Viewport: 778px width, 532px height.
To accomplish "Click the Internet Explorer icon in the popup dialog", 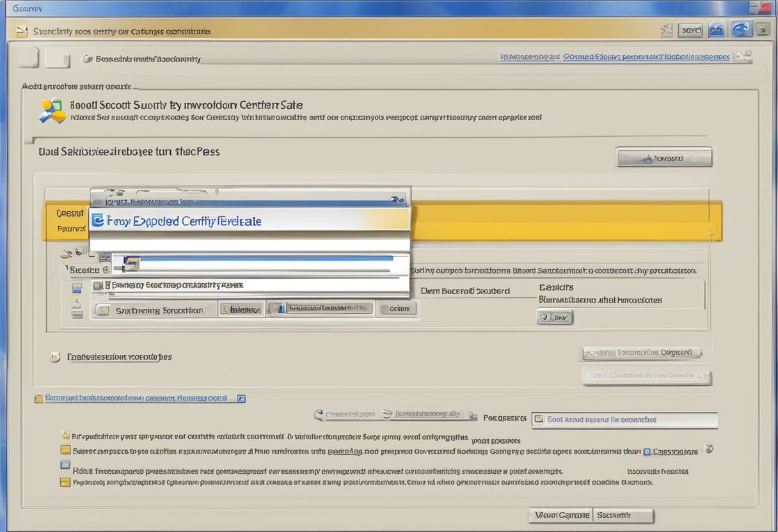I will 97,220.
